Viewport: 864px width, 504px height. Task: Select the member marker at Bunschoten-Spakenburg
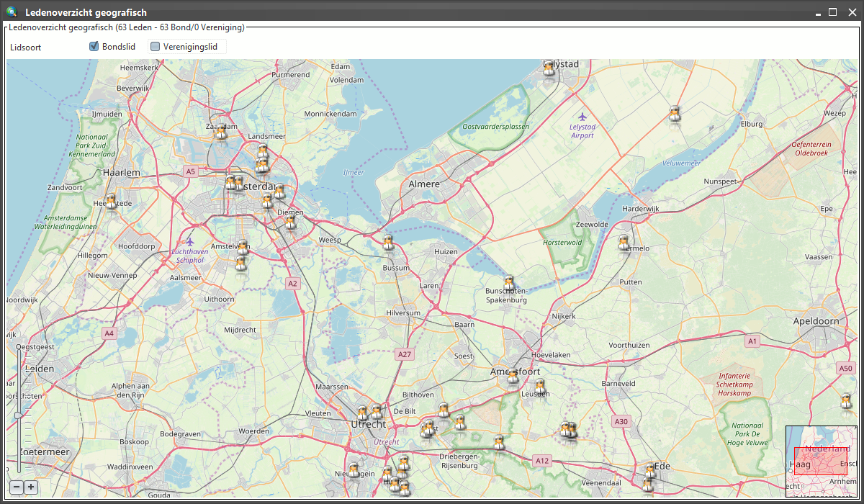(509, 283)
